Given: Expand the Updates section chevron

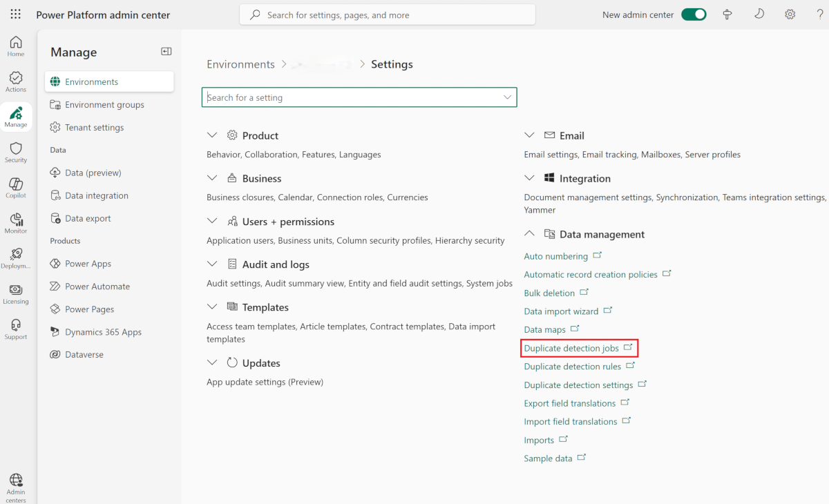Looking at the screenshot, I should pyautogui.click(x=212, y=363).
